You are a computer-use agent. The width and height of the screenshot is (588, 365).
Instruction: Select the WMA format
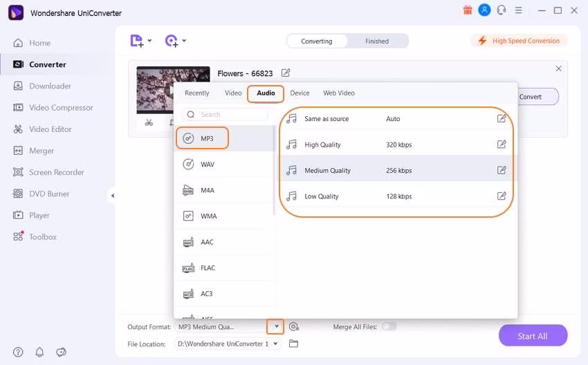tap(225, 216)
